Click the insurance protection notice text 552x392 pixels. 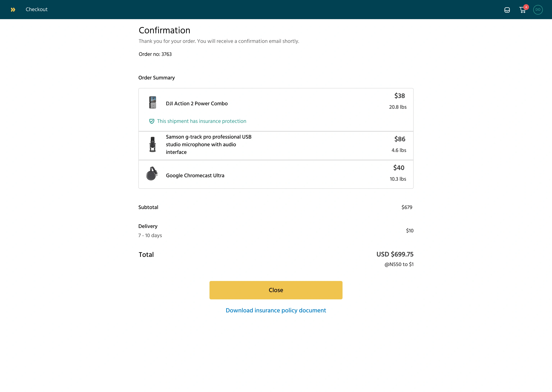[202, 121]
